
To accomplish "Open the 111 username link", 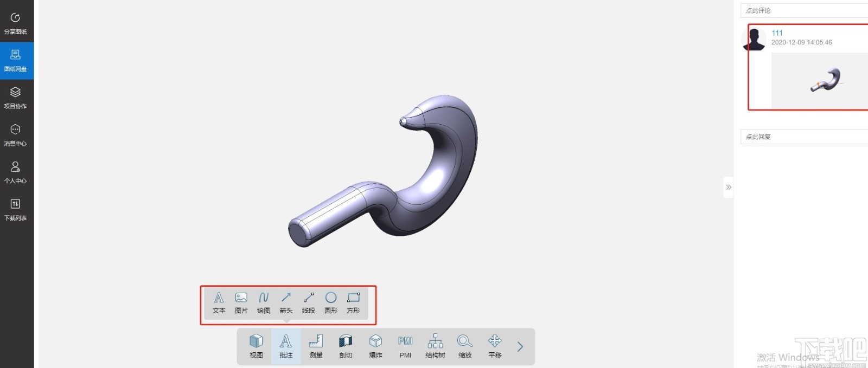I will tap(777, 33).
